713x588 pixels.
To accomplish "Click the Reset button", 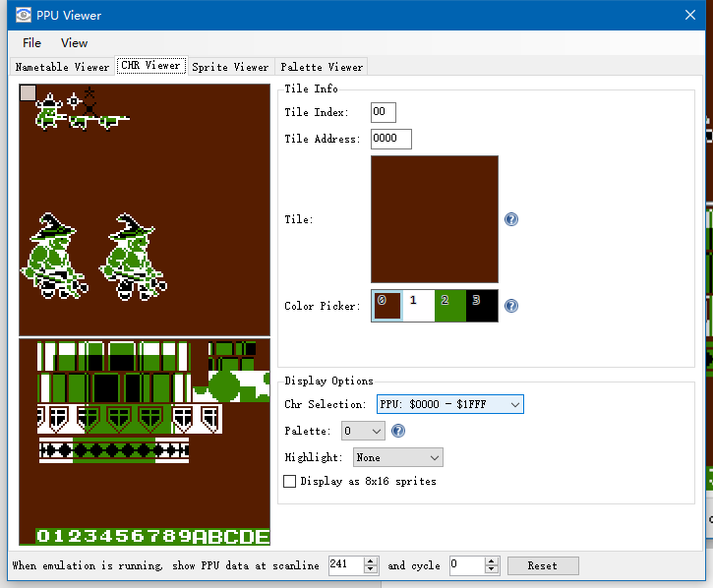I will pos(543,565).
